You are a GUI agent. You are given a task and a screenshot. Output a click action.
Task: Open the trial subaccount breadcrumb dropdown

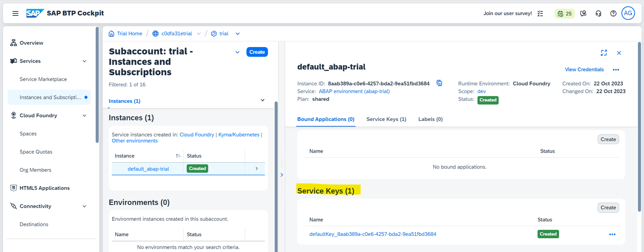[x=238, y=34]
